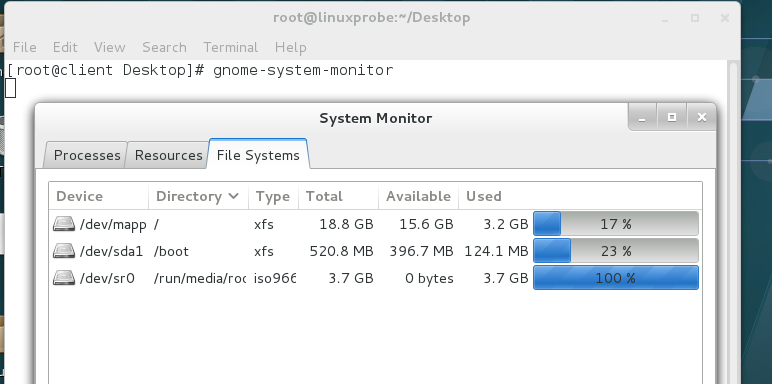Minimize the System Monitor window
The width and height of the screenshot is (772, 384).
point(642,118)
